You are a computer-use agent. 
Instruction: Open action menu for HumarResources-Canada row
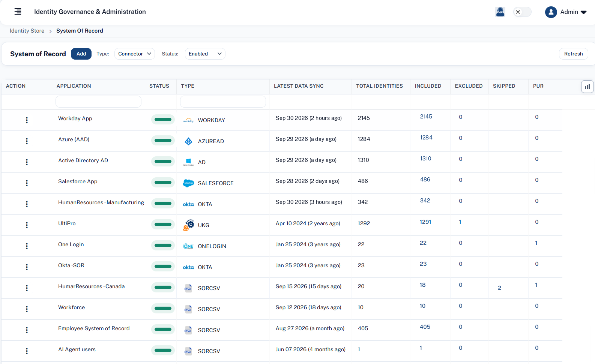[x=27, y=288]
